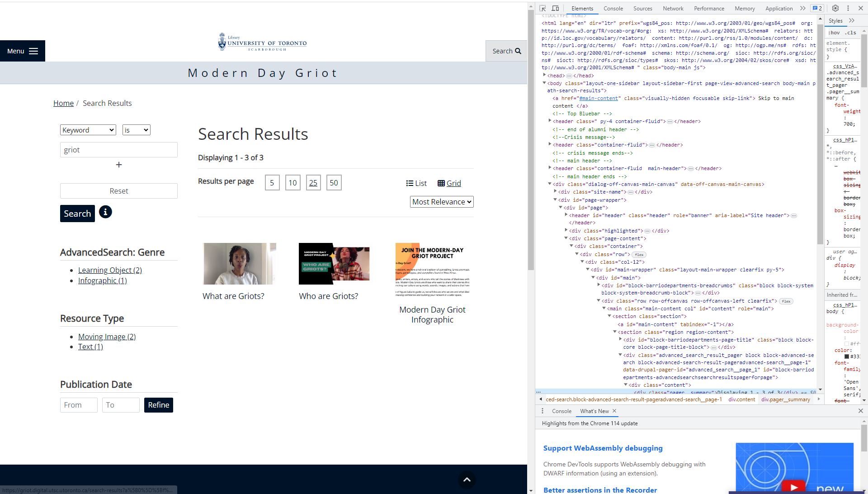
Task: Collapse the body element node
Action: pos(544,83)
